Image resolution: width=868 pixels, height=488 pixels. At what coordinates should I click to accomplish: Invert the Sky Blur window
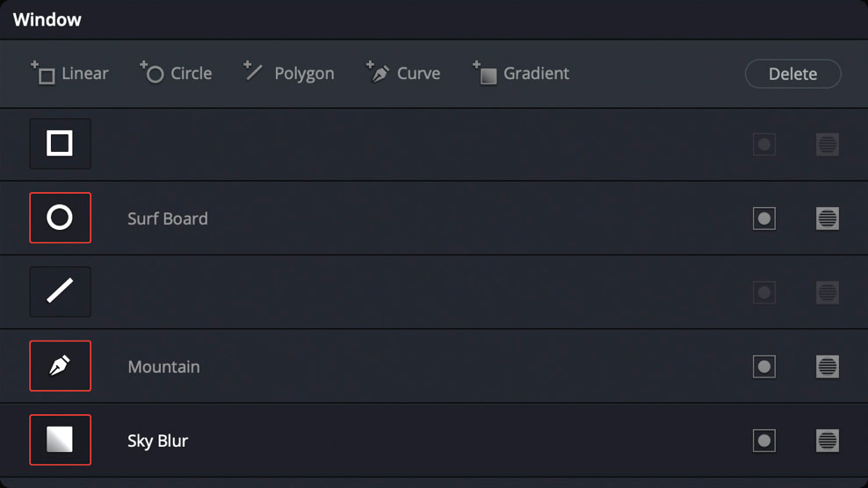[x=764, y=441]
